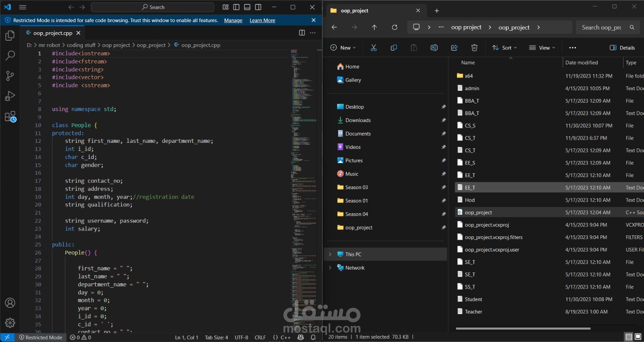Open the View dropdown in File Explorer

click(x=542, y=47)
